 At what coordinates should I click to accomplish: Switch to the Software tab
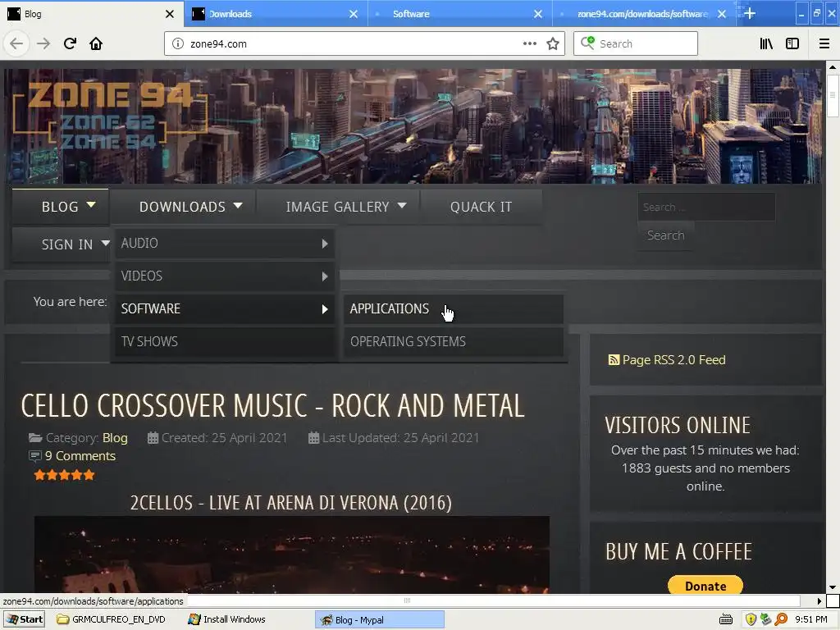460,14
